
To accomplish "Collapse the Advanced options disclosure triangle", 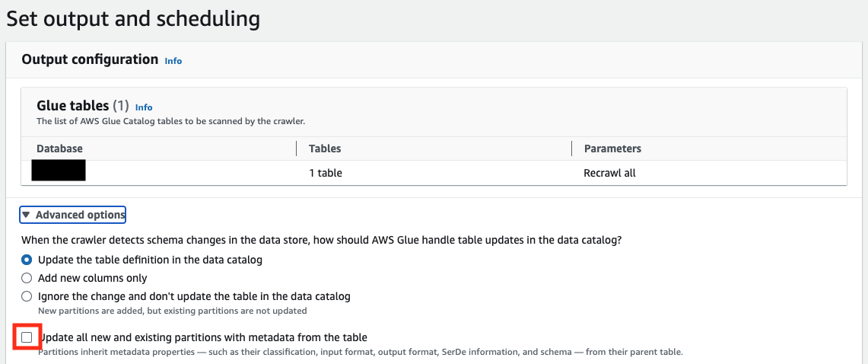I will 26,216.
